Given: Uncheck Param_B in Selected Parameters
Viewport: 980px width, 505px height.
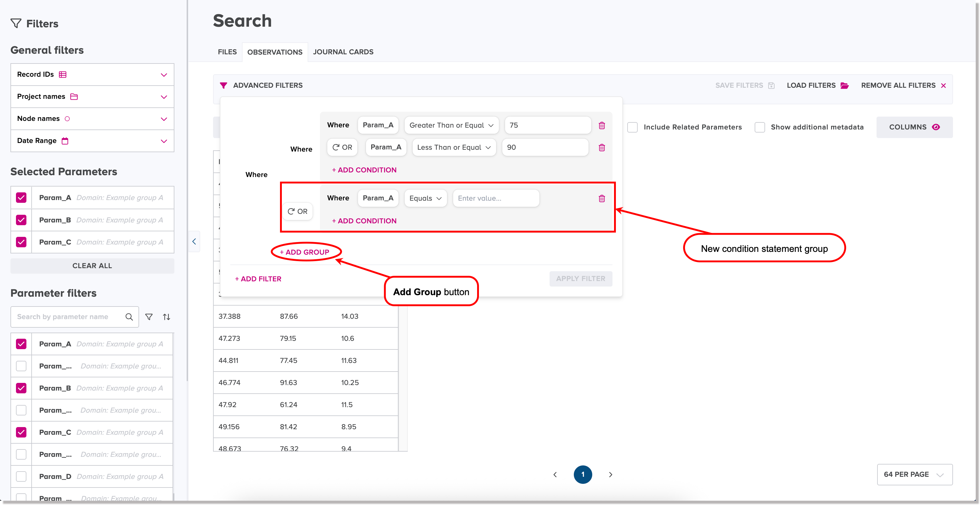Looking at the screenshot, I should click(21, 220).
